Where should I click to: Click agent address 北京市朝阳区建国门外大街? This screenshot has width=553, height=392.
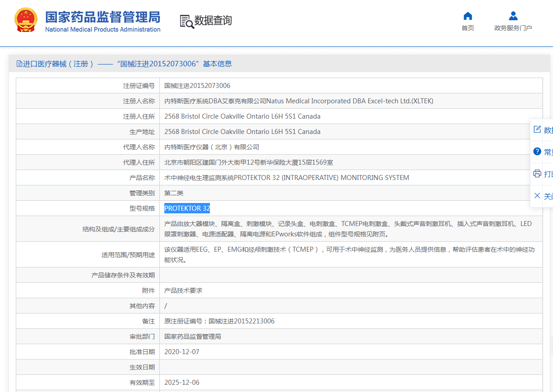[249, 162]
